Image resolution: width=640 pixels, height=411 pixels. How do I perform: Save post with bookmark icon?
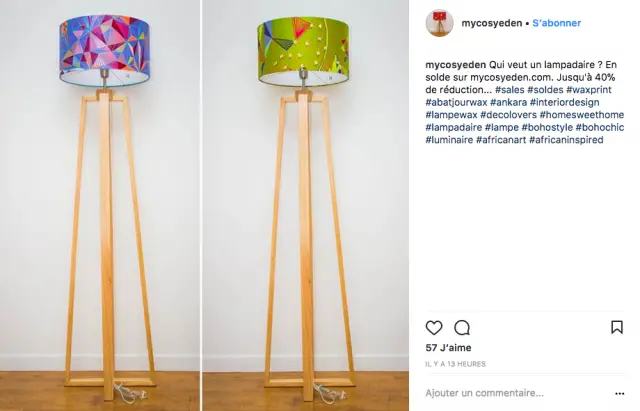click(x=617, y=327)
